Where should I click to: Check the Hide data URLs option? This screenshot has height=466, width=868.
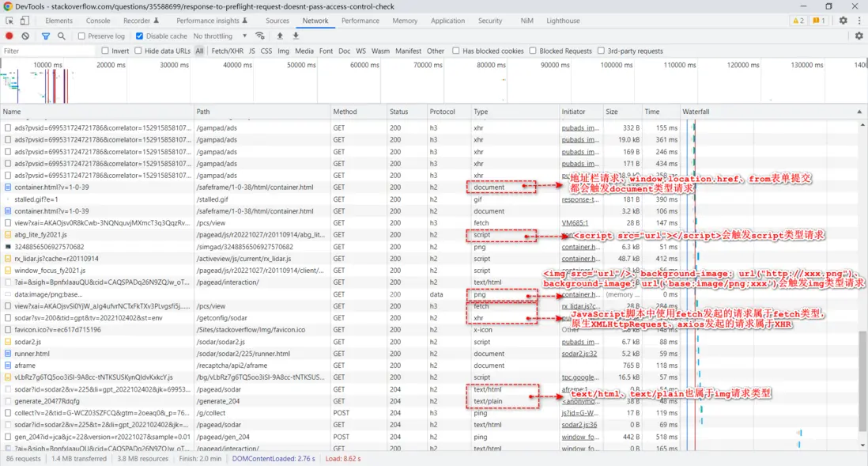(138, 51)
